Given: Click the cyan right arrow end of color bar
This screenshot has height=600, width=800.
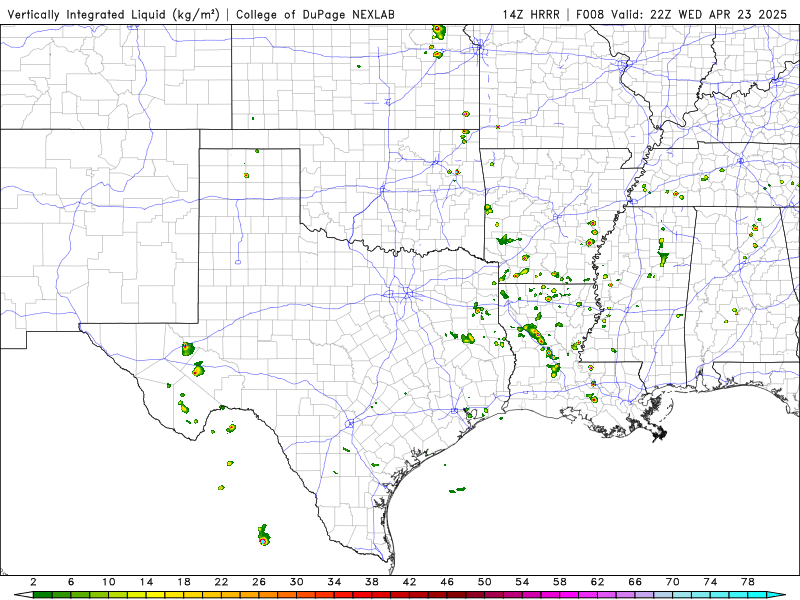Looking at the screenshot, I should pos(776,595).
